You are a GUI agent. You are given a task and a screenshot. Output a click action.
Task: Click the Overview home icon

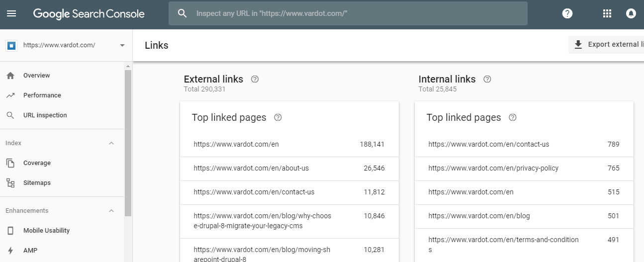[10, 76]
